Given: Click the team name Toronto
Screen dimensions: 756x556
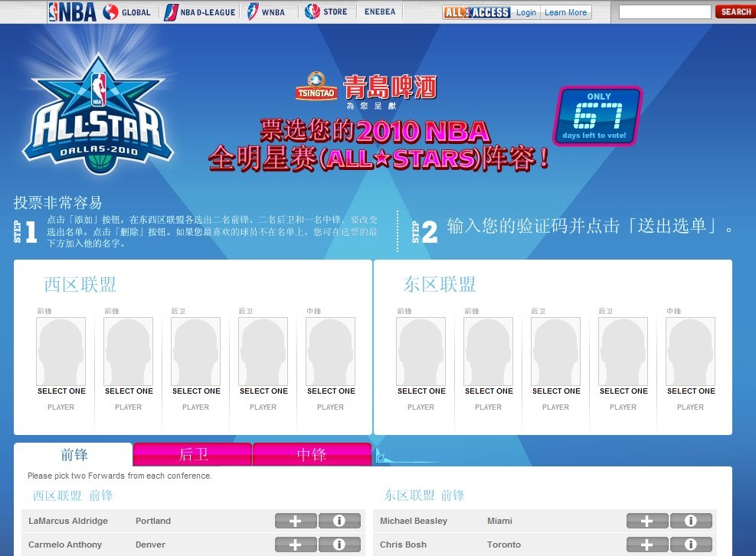Looking at the screenshot, I should [x=504, y=545].
